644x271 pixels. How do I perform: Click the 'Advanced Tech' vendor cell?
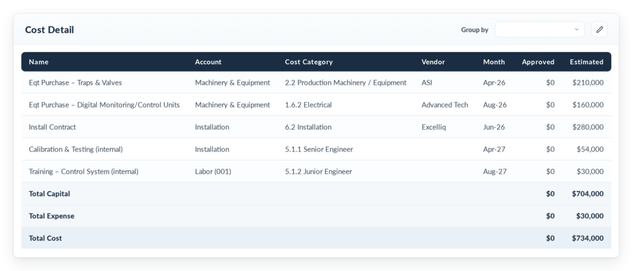[445, 105]
